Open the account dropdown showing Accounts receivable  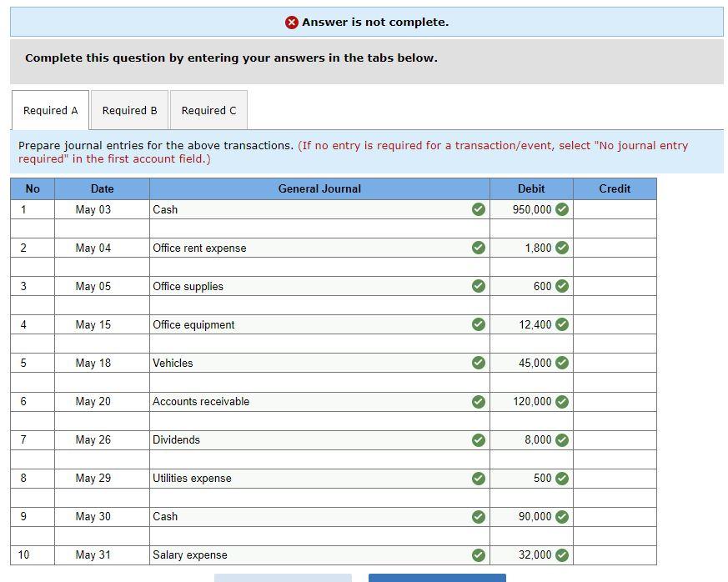[317, 401]
